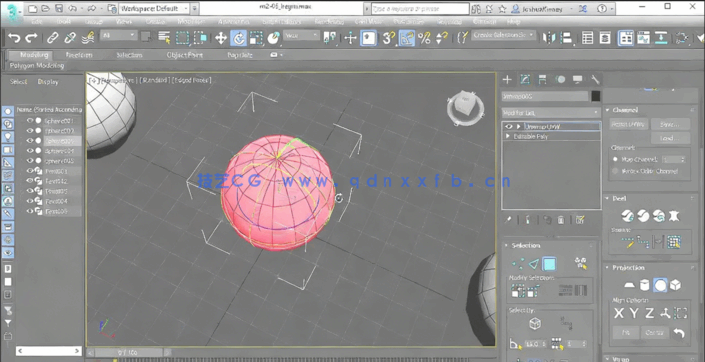
Task: Toggle visibility eye of Text004
Action: point(30,201)
